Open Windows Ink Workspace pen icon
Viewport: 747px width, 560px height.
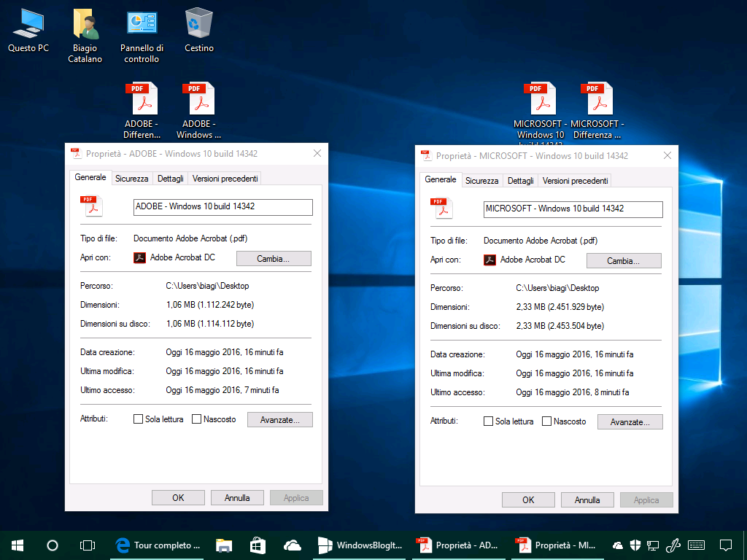tap(672, 545)
